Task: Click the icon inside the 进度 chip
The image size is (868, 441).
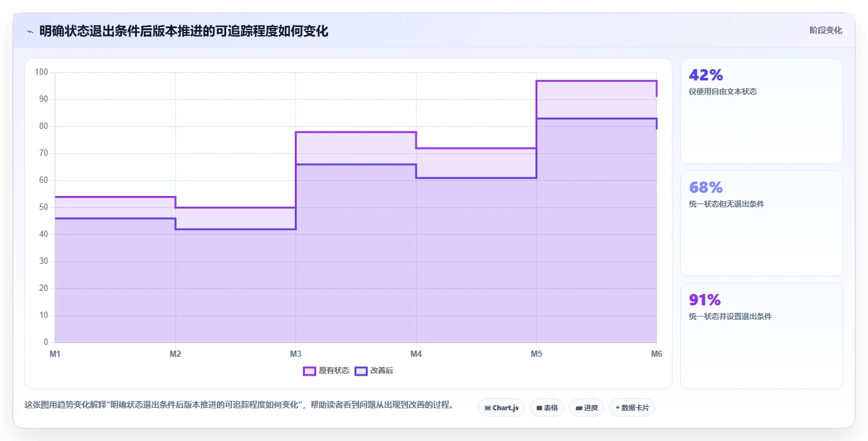Action: (x=579, y=408)
